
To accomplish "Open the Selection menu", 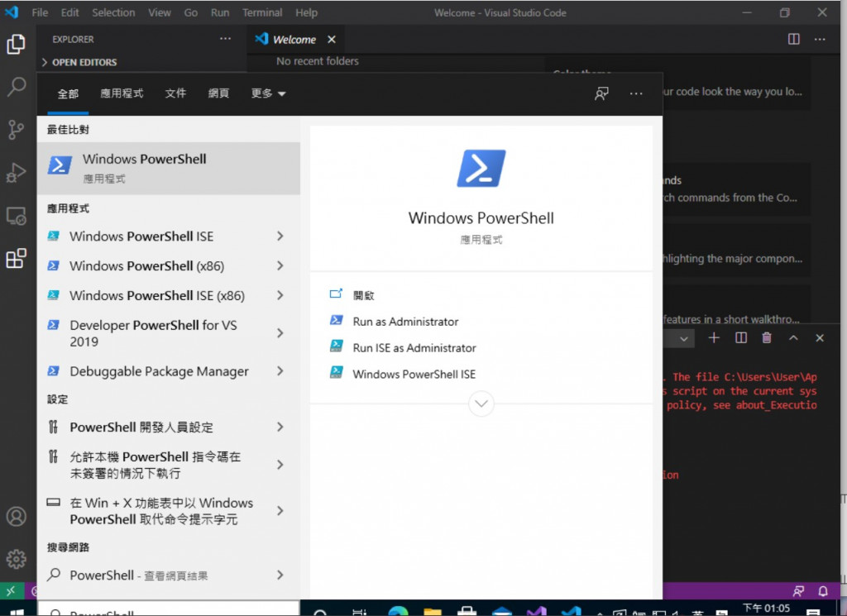I will tap(113, 12).
